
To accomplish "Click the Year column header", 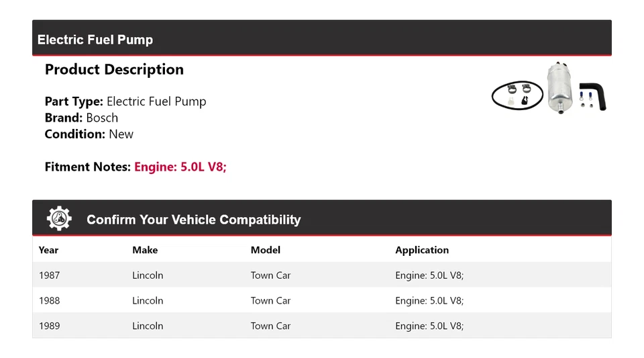I will click(x=48, y=250).
